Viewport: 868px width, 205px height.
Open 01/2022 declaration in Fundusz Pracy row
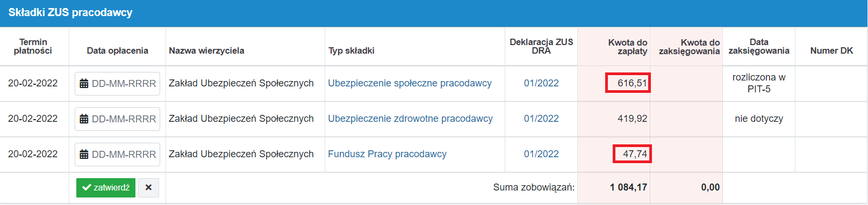[541, 154]
